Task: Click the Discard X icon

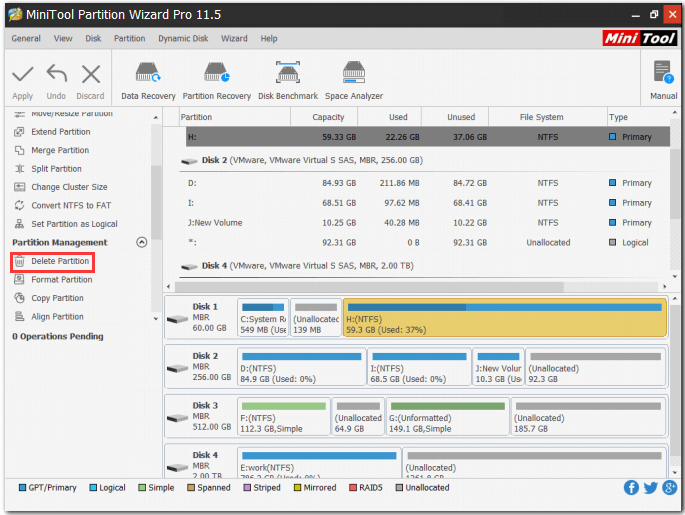Action: click(x=91, y=74)
